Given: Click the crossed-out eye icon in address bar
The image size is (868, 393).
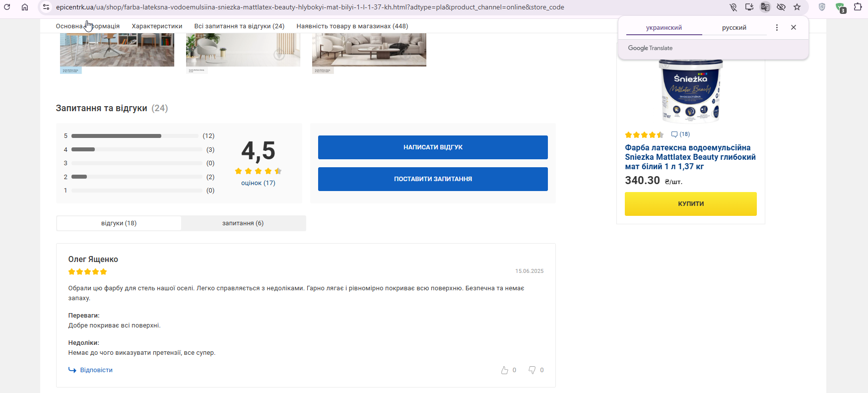Looking at the screenshot, I should 781,7.
